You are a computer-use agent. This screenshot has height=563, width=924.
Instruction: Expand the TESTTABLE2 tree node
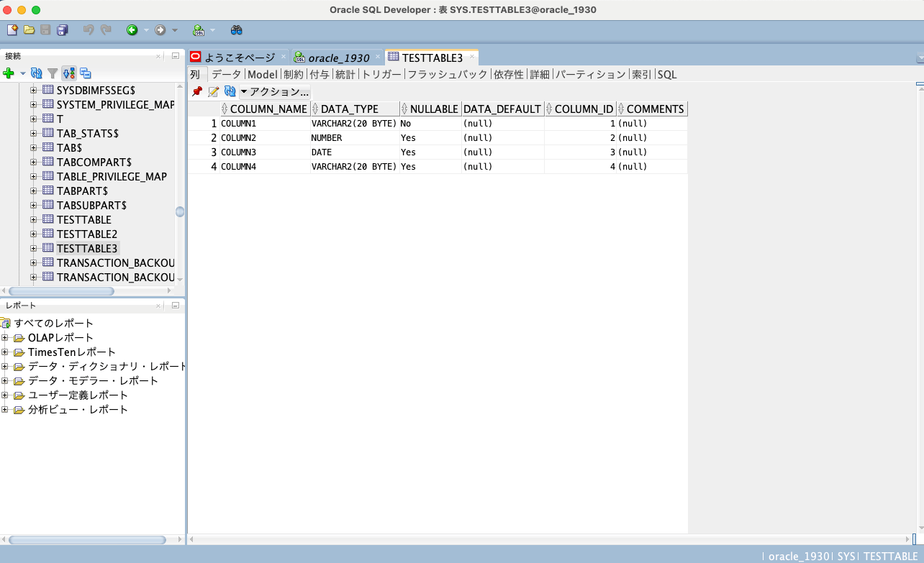pyautogui.click(x=34, y=234)
